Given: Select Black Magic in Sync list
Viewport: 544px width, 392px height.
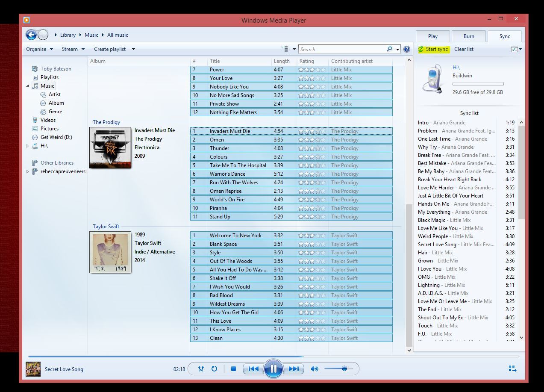Looking at the screenshot, I should pos(466,220).
